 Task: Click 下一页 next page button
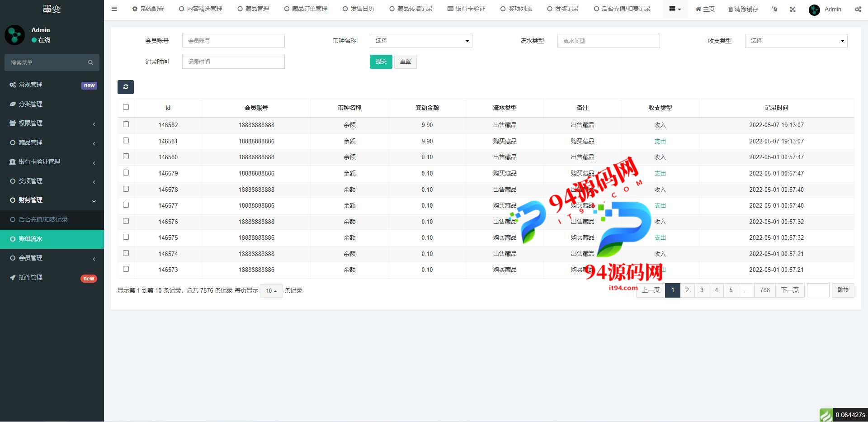[790, 290]
